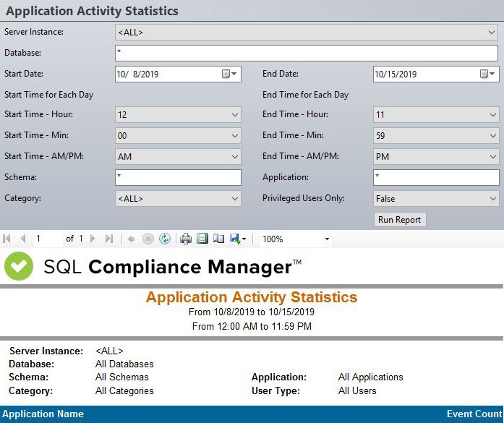The width and height of the screenshot is (504, 423).
Task: Expand the Category dropdown
Action: (x=178, y=198)
